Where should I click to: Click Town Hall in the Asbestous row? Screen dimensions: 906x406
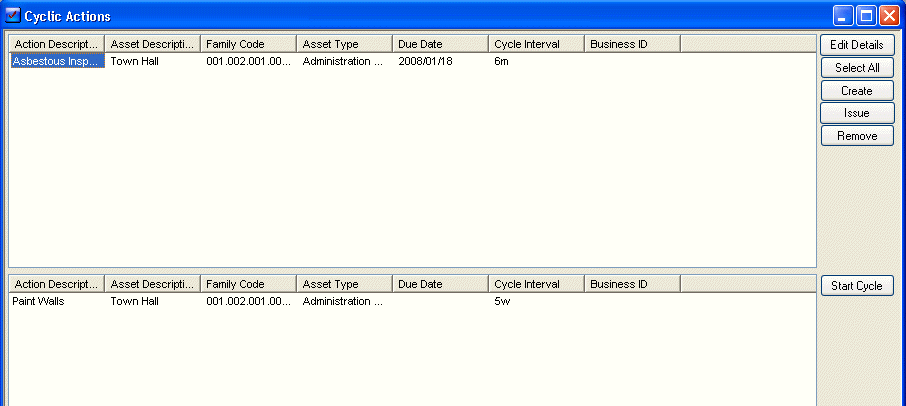(x=134, y=61)
